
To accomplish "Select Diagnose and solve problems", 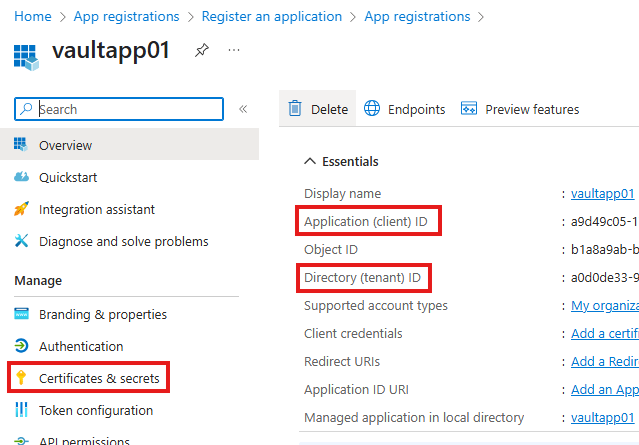I will 123,242.
